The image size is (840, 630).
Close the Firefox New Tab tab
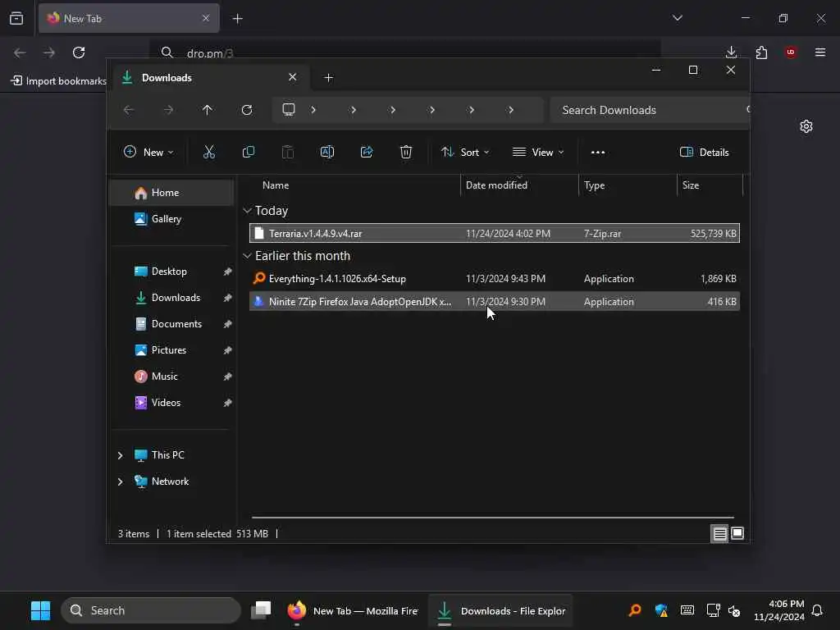(x=206, y=18)
